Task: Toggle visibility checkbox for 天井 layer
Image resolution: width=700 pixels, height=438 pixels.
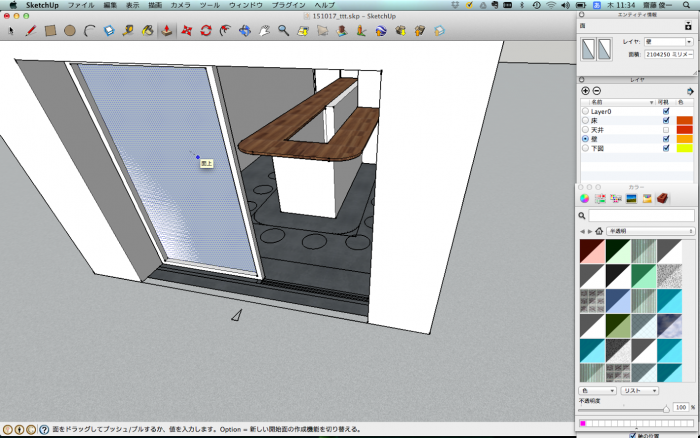Action: point(666,129)
